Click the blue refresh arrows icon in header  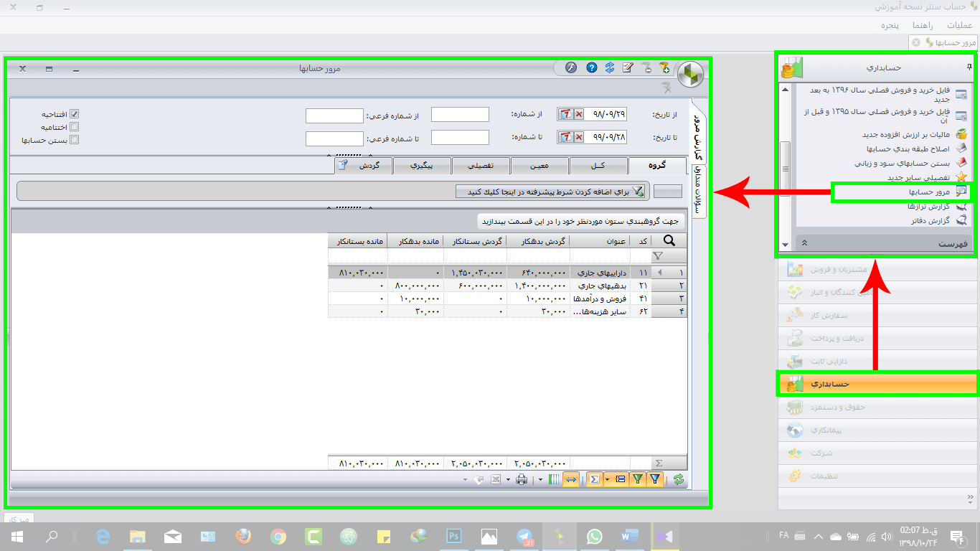coord(610,68)
